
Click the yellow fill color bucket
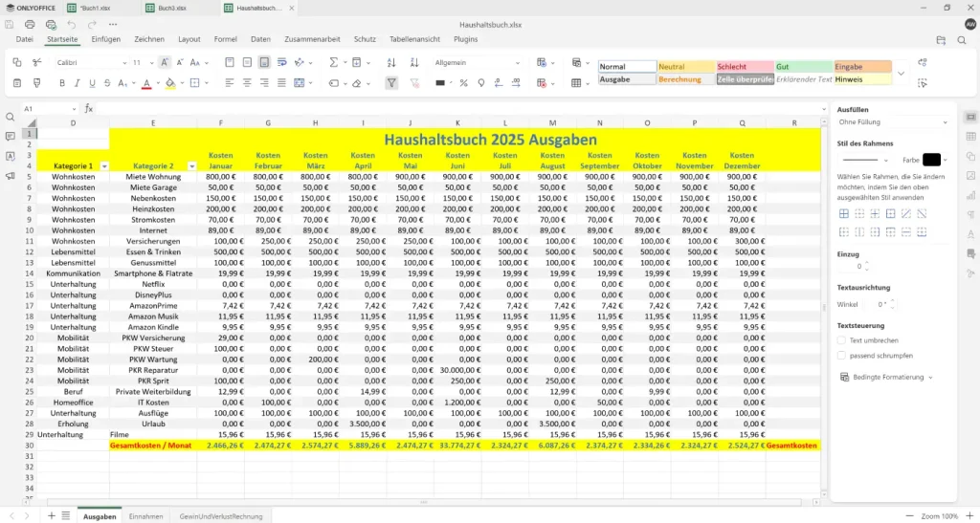pyautogui.click(x=170, y=83)
